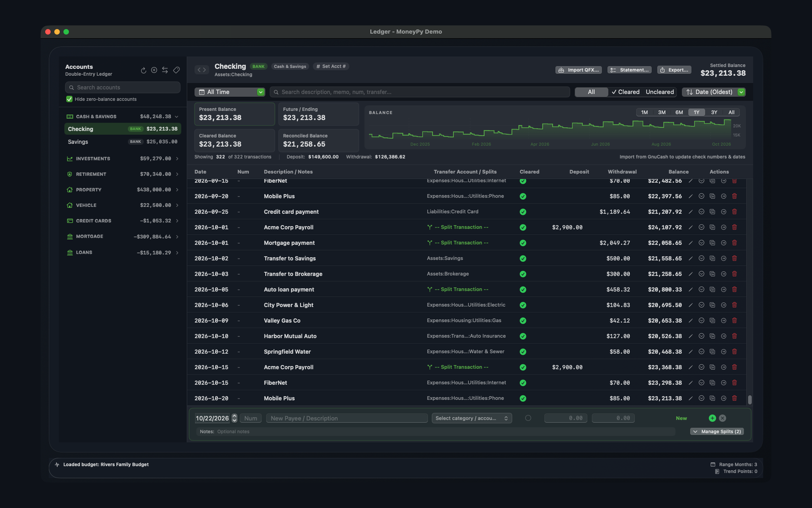The width and height of the screenshot is (812, 508).
Task: Edit the Credit card payment transaction
Action: pos(690,212)
